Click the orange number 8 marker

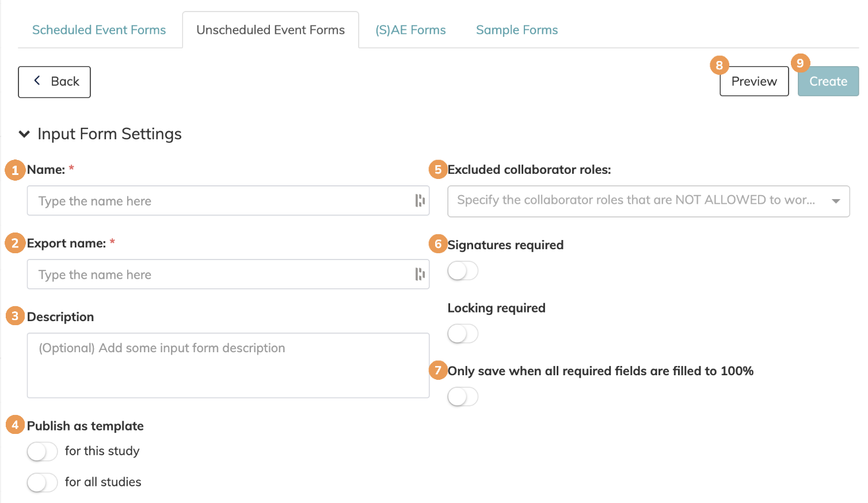pos(719,65)
